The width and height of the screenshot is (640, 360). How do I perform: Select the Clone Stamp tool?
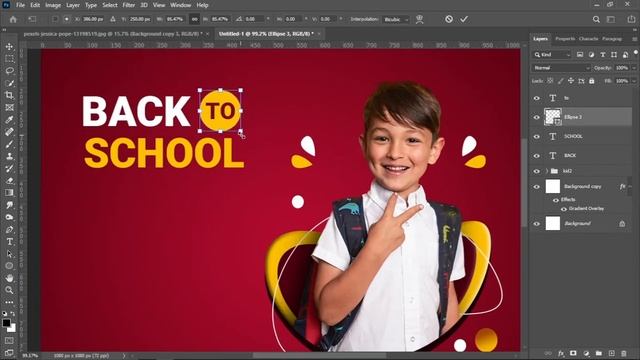(x=9, y=156)
